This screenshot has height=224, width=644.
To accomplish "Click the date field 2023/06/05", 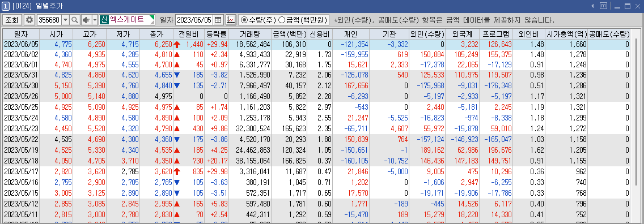I will 194,20.
